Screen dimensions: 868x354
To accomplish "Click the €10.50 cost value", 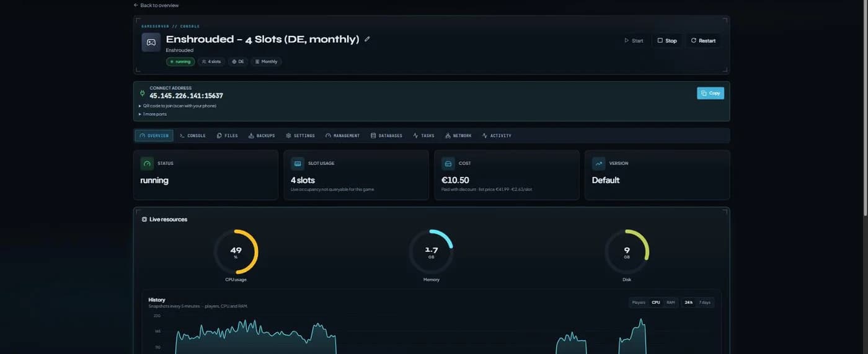I will coord(455,180).
